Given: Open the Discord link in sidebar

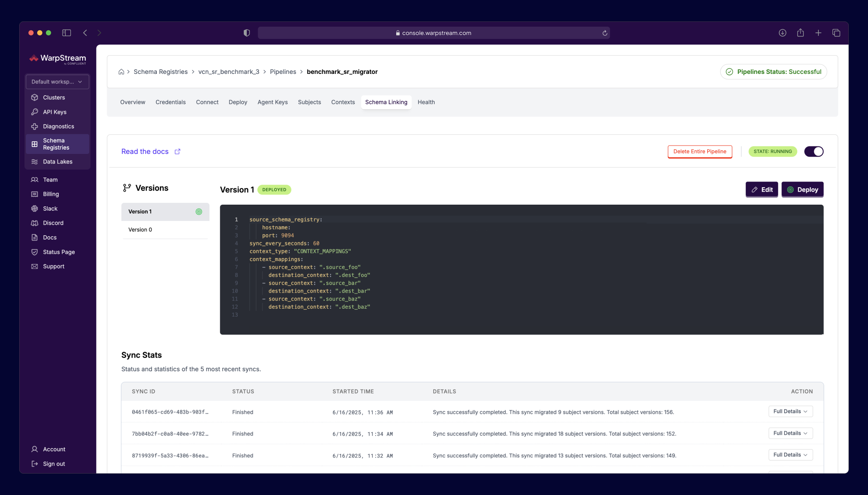Looking at the screenshot, I should click(x=53, y=223).
